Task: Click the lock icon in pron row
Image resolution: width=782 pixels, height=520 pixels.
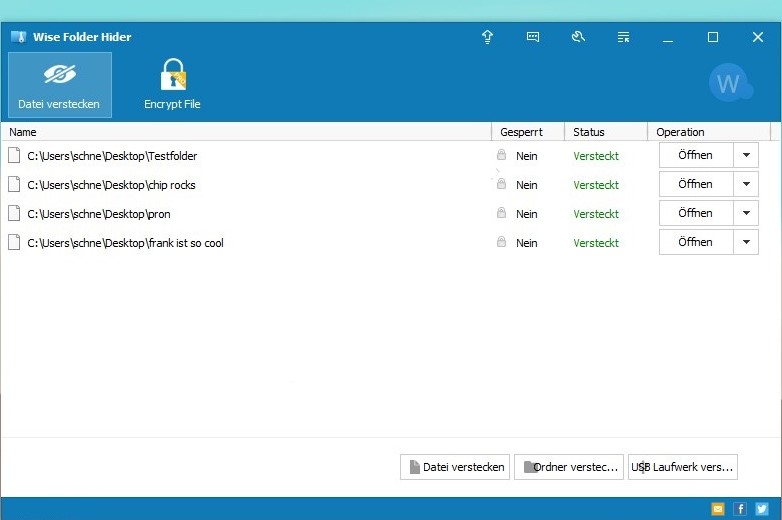Action: point(501,212)
